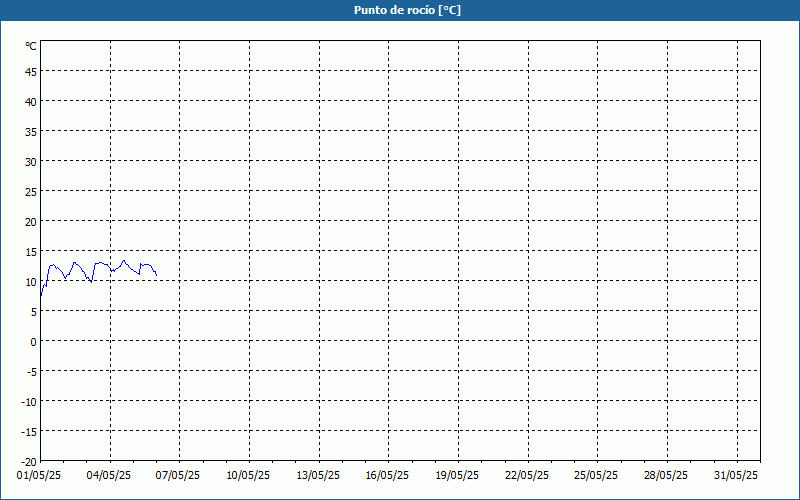Click the date label 07/05/25
Screen dimensions: 800x500
click(x=178, y=476)
